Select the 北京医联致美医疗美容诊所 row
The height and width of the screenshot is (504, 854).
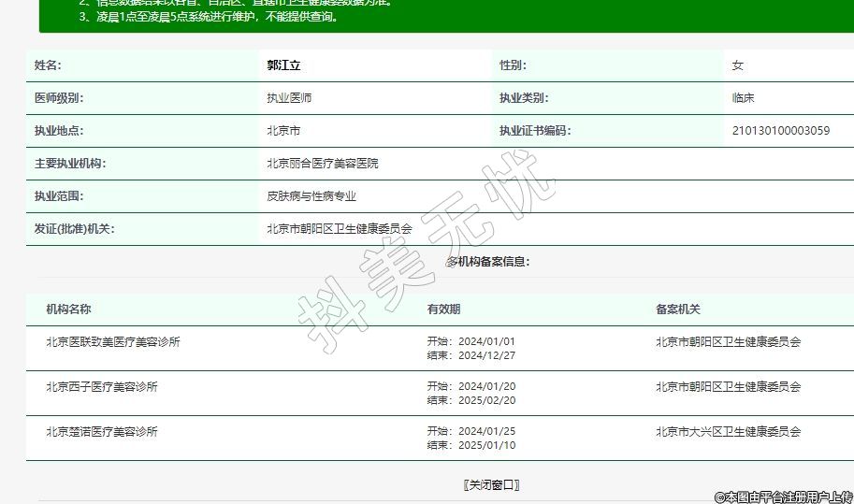point(113,342)
